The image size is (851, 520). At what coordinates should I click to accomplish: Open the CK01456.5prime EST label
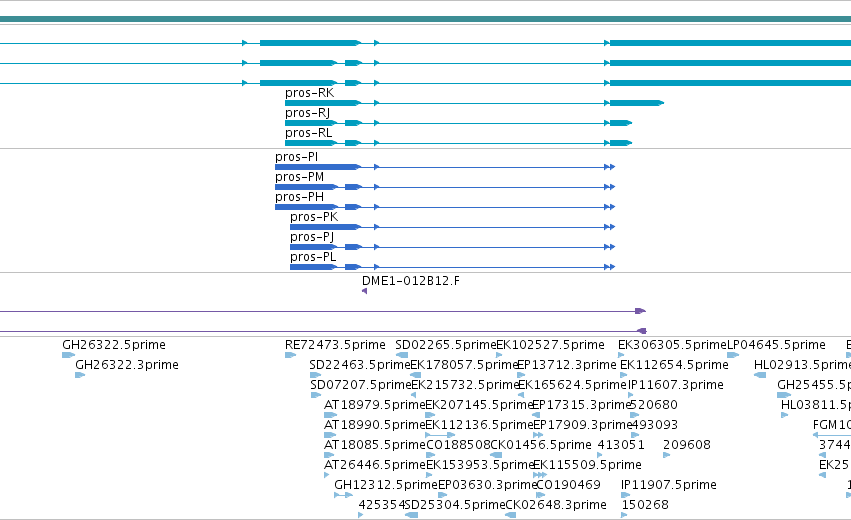[x=541, y=446]
